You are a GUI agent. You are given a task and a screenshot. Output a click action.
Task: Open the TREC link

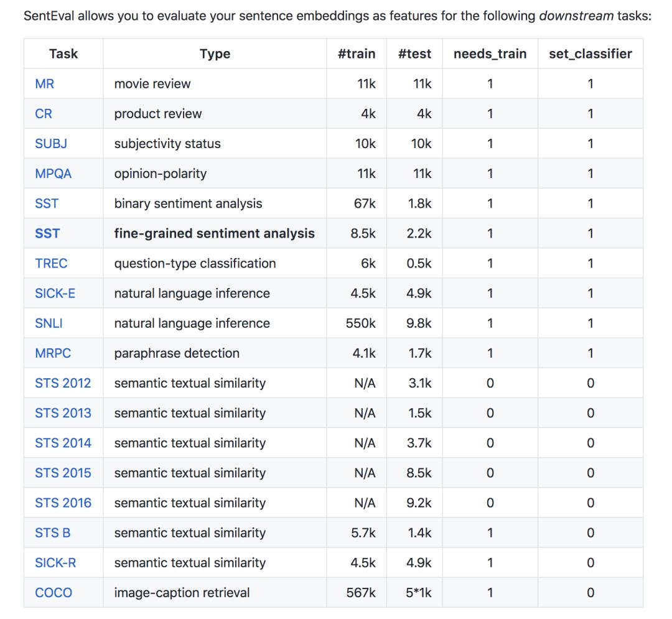[51, 263]
